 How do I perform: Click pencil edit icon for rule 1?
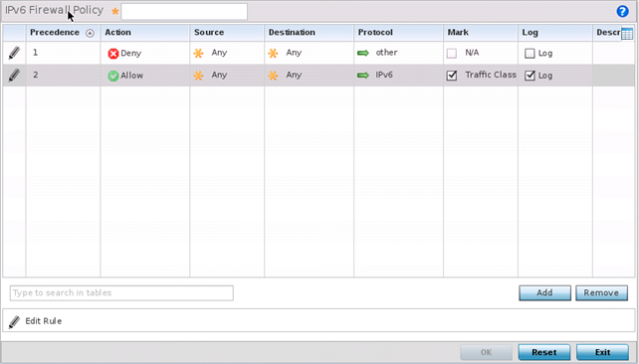pyautogui.click(x=14, y=53)
